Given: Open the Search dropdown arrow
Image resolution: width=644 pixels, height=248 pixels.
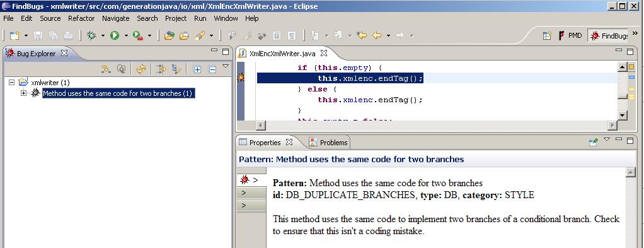Looking at the screenshot, I should (x=211, y=36).
